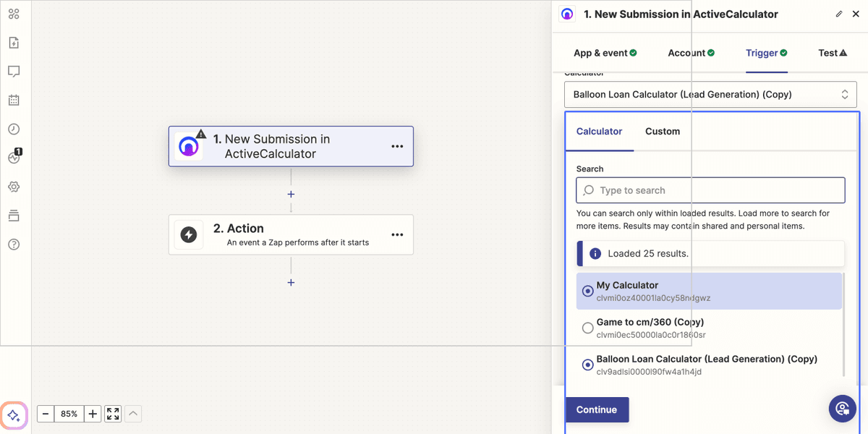Rename step using the pencil icon

coord(839,14)
